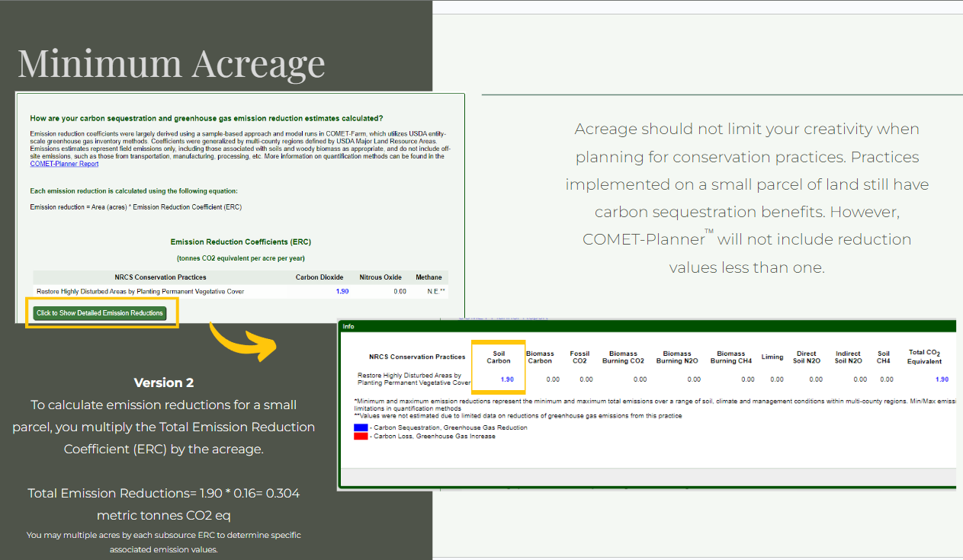Screen dimensions: 963x560
Task: Select the blue Carbon Sequestration legend swatch
Action: (361, 427)
